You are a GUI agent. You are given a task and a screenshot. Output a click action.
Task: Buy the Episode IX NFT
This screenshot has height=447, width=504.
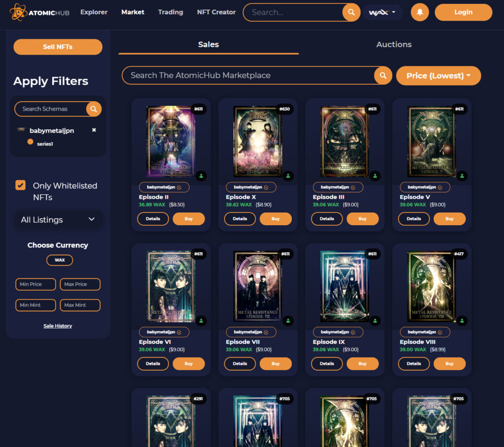tap(363, 363)
